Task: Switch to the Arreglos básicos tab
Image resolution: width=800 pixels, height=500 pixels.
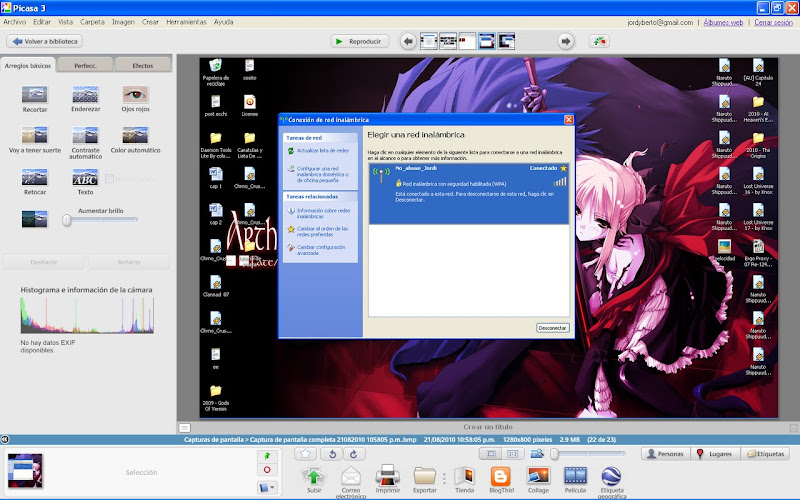Action: pyautogui.click(x=28, y=66)
